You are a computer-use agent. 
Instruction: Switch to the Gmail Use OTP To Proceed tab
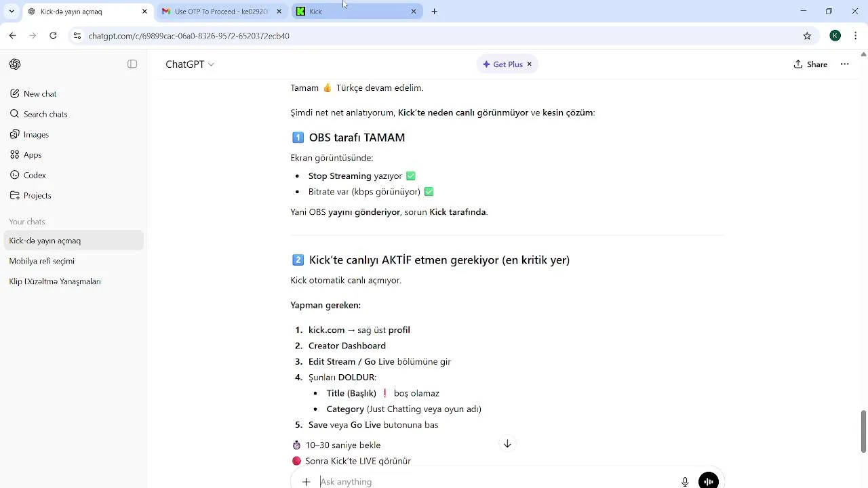[222, 12]
